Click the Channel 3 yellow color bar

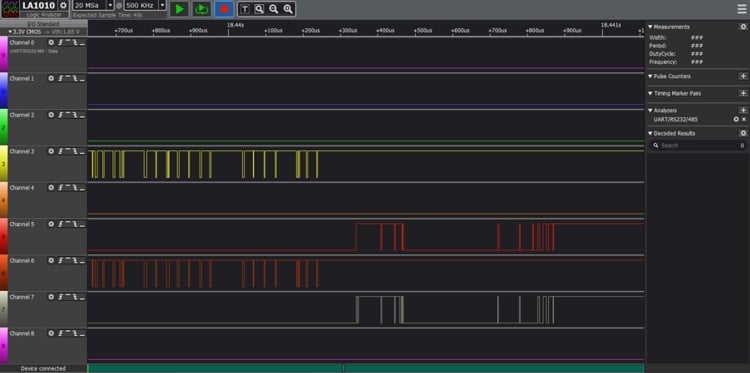[3, 164]
